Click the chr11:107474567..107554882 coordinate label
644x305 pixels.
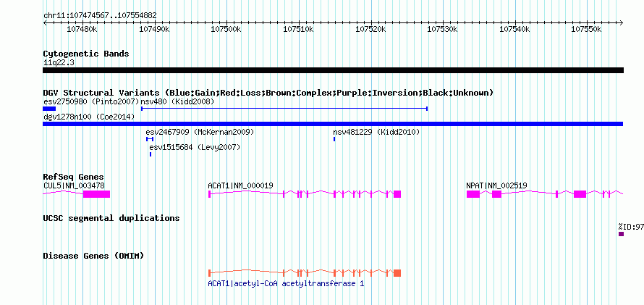tap(100, 16)
